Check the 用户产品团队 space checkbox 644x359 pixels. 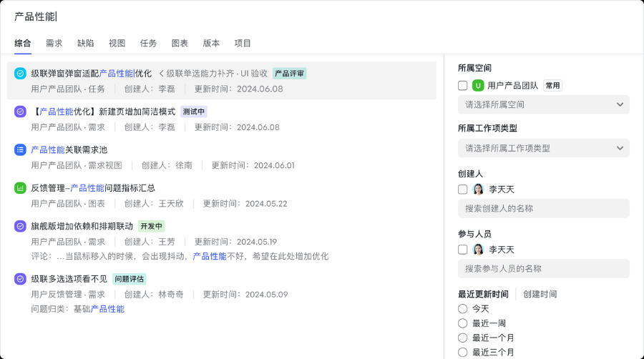point(463,86)
